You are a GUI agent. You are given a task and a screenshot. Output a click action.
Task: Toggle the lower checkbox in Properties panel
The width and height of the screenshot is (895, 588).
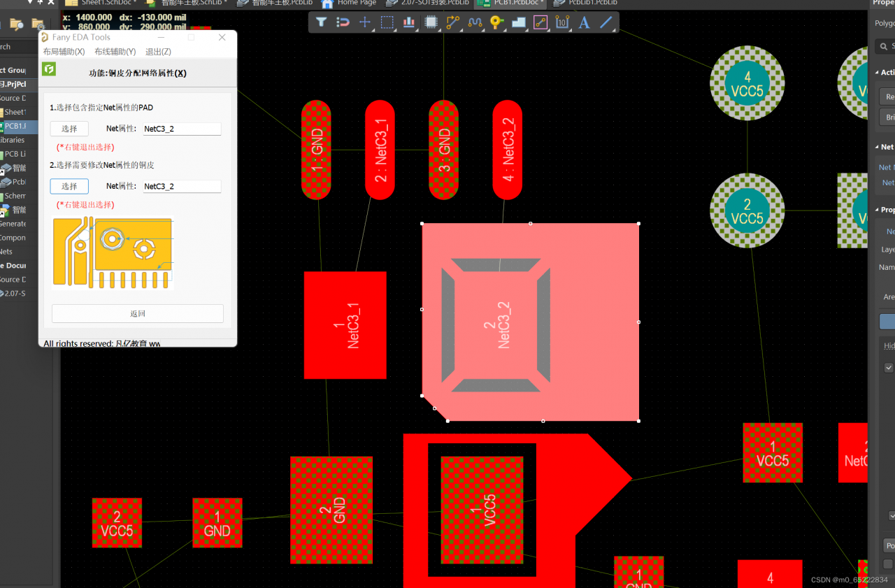click(x=892, y=515)
